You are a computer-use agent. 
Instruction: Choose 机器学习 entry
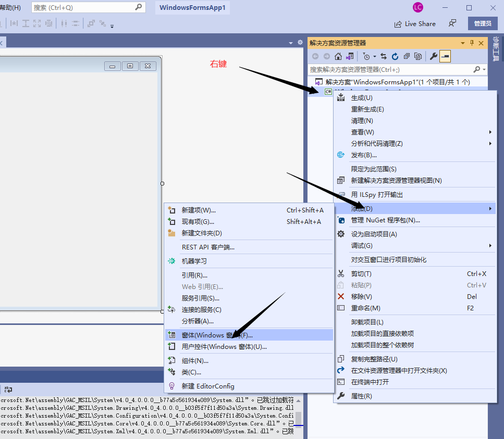click(249, 261)
